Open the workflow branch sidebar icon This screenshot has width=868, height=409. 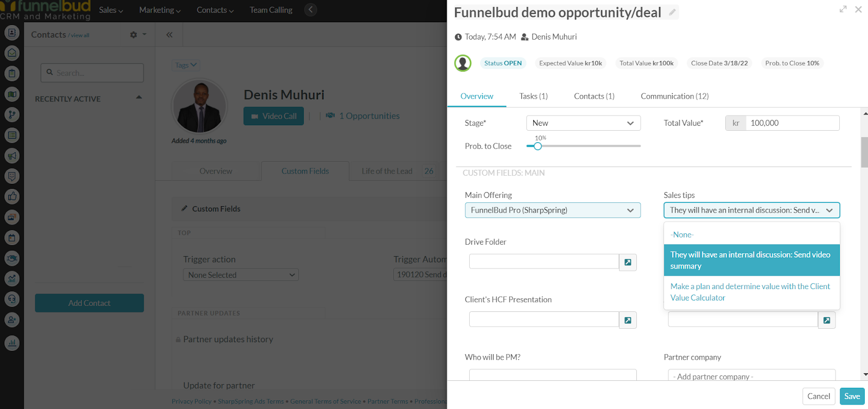[12, 114]
